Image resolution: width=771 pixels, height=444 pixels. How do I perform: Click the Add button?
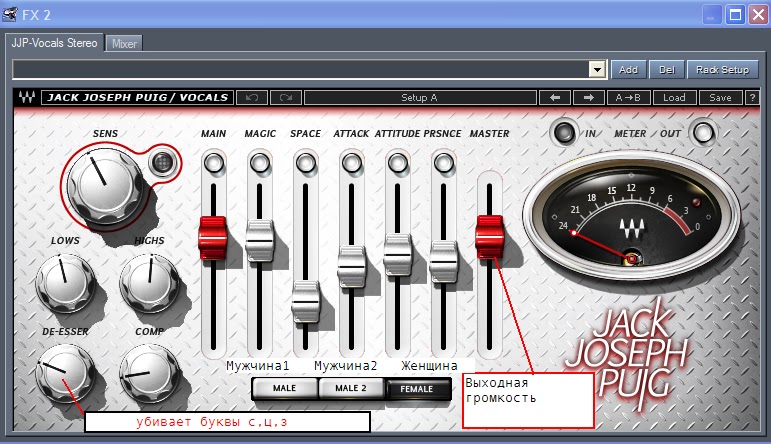point(628,70)
